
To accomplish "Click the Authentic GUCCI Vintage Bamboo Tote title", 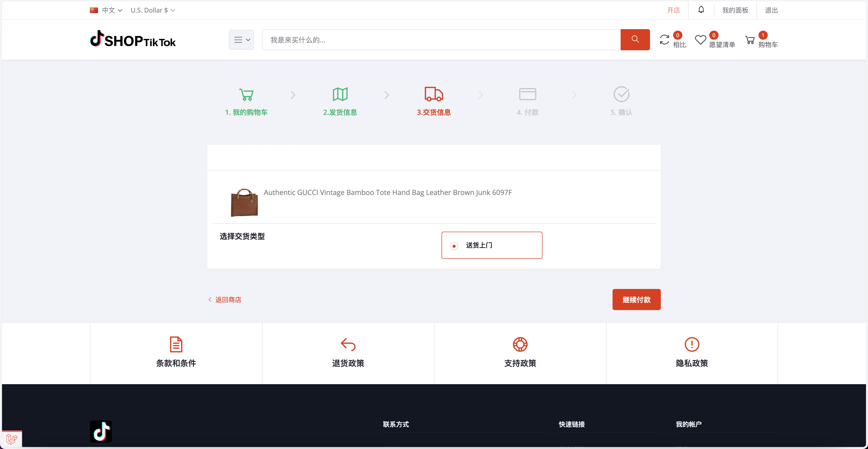I will 388,192.
